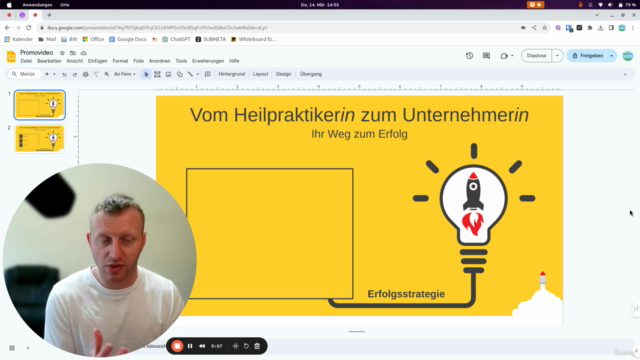Open the Freigeben options dropdown arrow
The height and width of the screenshot is (360, 640).
[x=611, y=56]
